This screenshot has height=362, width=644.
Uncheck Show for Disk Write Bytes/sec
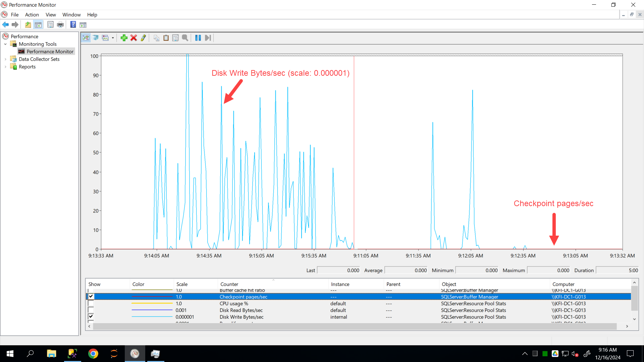(x=91, y=316)
